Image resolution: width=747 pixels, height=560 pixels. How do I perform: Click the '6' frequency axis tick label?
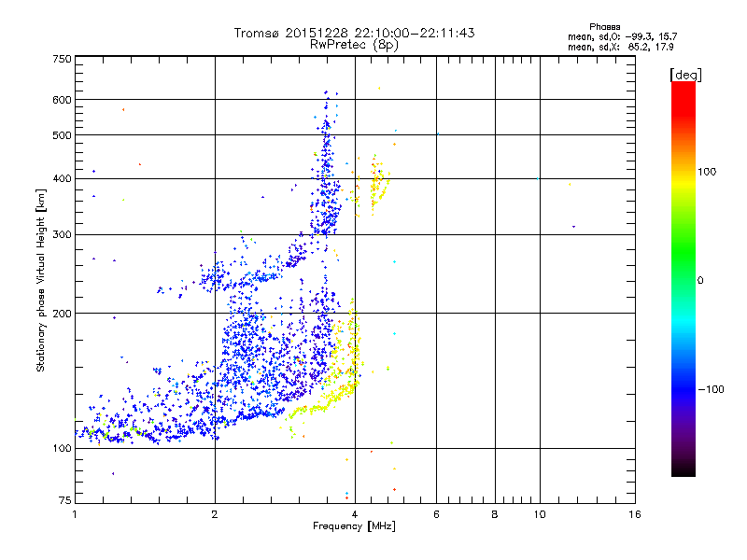(x=436, y=514)
